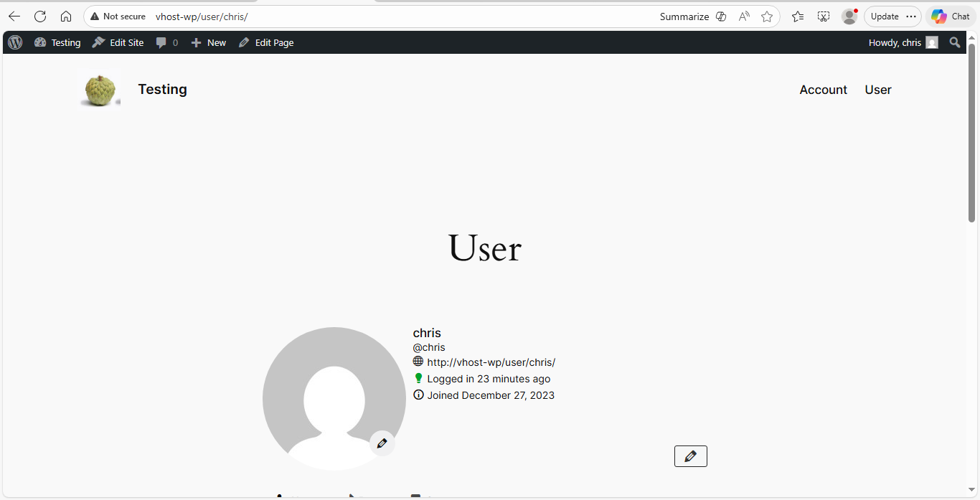Image resolution: width=980 pixels, height=500 pixels.
Task: Open the Web Capture tool
Action: click(x=824, y=16)
